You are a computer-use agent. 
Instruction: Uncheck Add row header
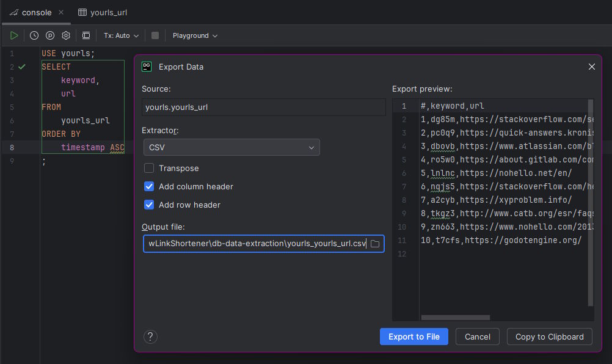coord(149,205)
